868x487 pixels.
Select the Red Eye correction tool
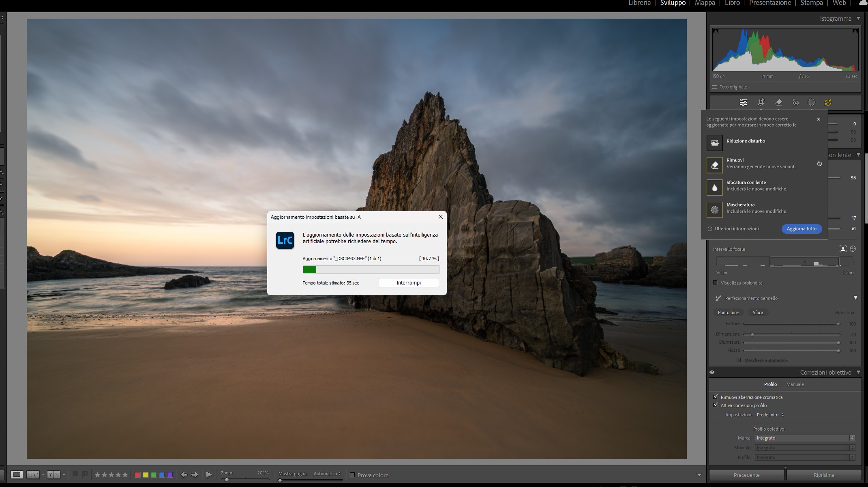[x=795, y=103]
